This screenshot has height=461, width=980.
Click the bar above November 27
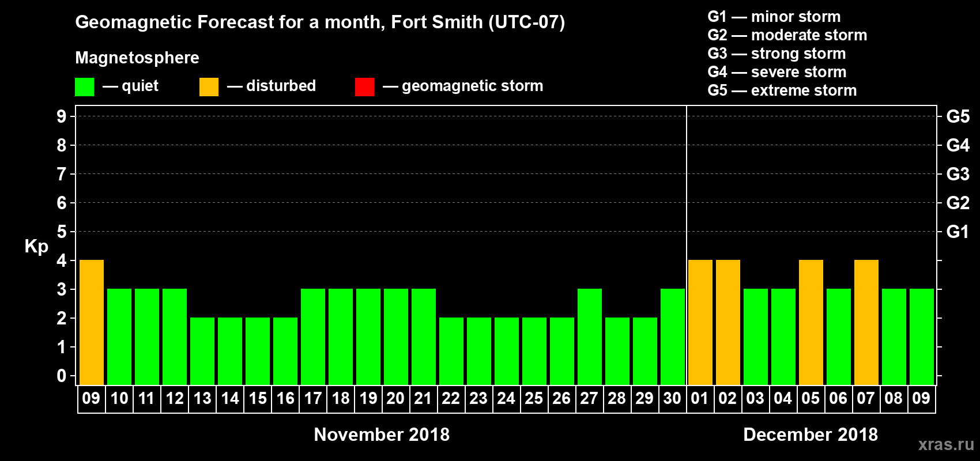pos(590,337)
